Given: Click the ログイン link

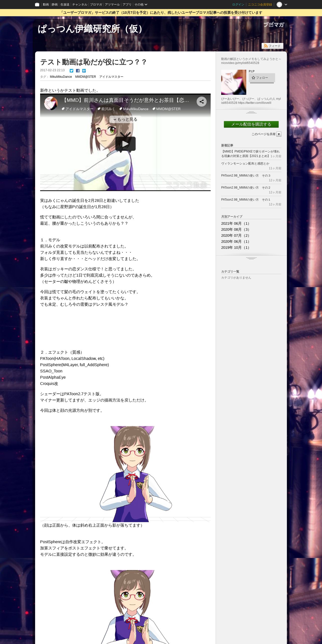Looking at the screenshot, I should click(x=238, y=5).
